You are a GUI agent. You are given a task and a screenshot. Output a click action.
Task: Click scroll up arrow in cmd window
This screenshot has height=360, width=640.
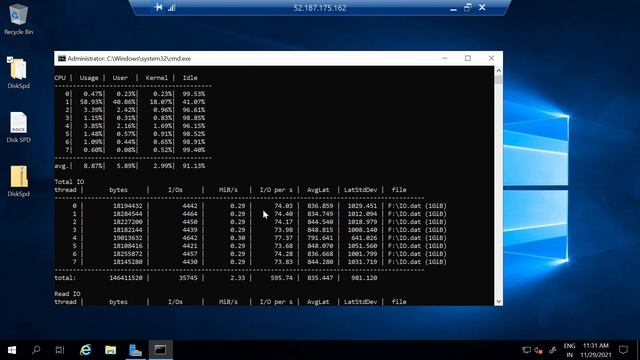pyautogui.click(x=498, y=70)
